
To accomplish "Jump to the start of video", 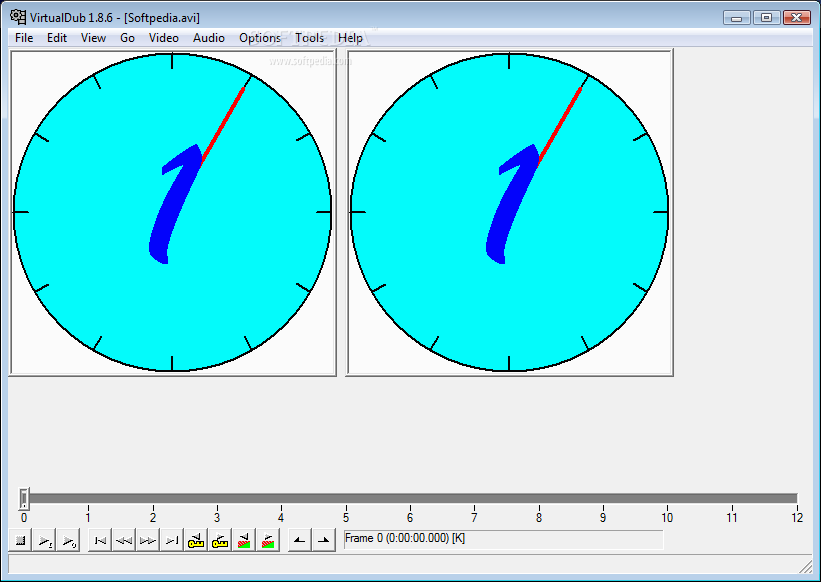I will point(99,541).
